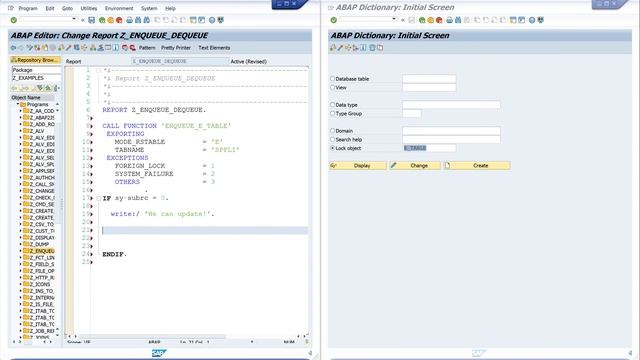Viewport: 640px width, 360px height.
Task: Select the View radio button
Action: tap(332, 87)
